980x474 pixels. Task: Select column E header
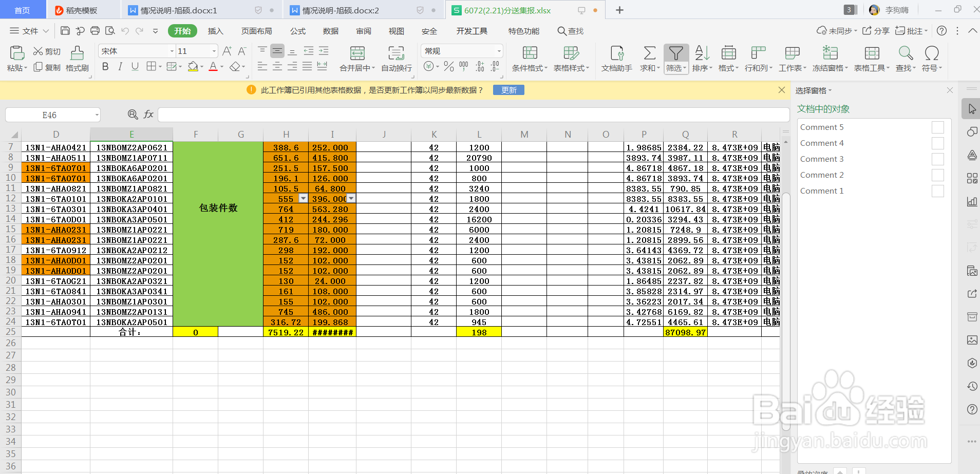pyautogui.click(x=131, y=135)
